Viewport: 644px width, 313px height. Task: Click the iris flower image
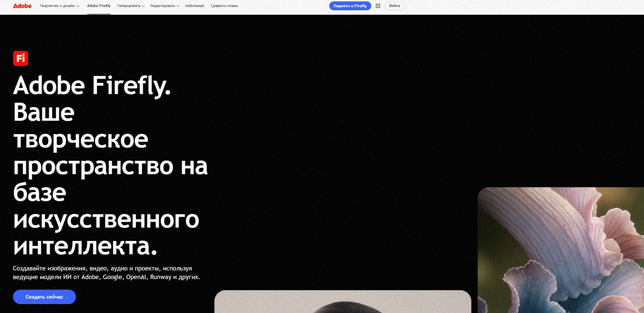coord(561,250)
